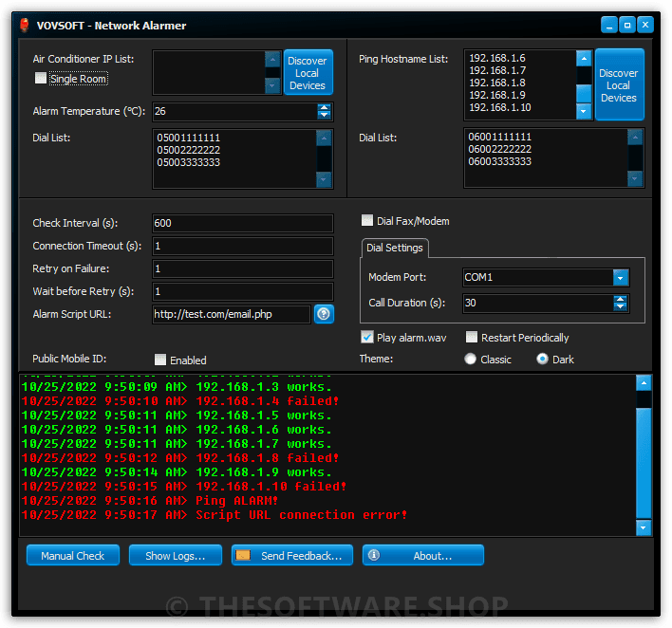672x628 pixels.
Task: Click the Send Feedback button
Action: coord(292,555)
